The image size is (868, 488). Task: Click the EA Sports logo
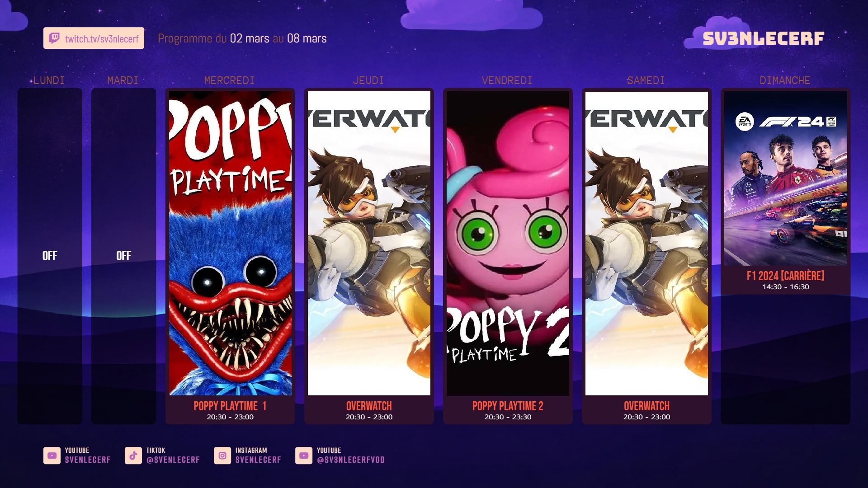click(745, 122)
